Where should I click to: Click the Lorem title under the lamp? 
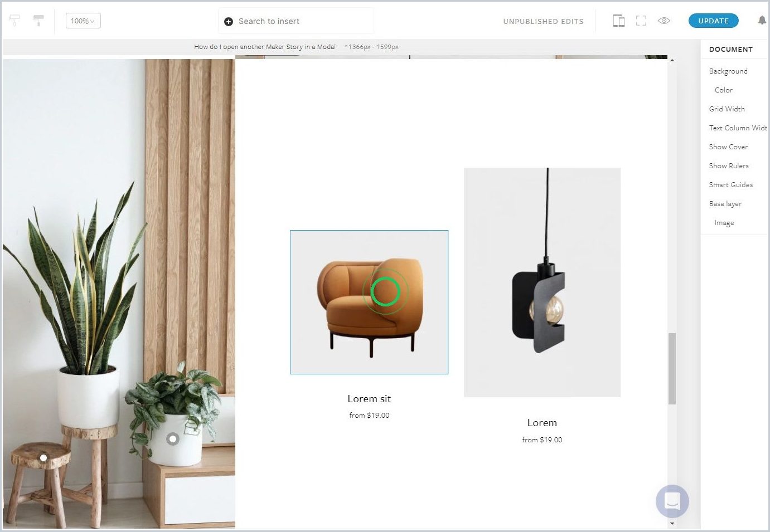[x=542, y=423]
